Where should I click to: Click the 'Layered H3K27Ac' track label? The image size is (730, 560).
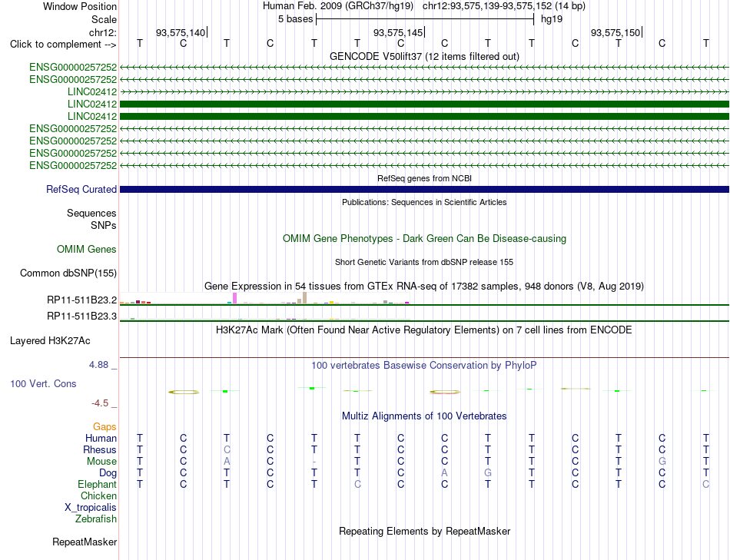(50, 341)
